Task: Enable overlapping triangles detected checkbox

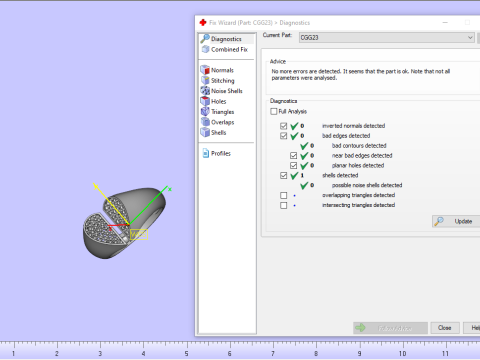Action: [x=284, y=195]
